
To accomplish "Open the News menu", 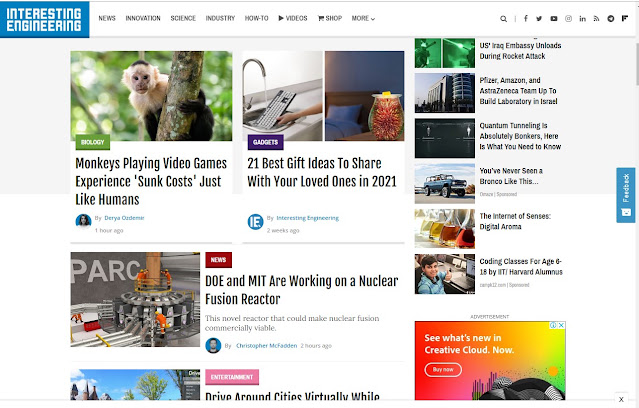I will (107, 18).
